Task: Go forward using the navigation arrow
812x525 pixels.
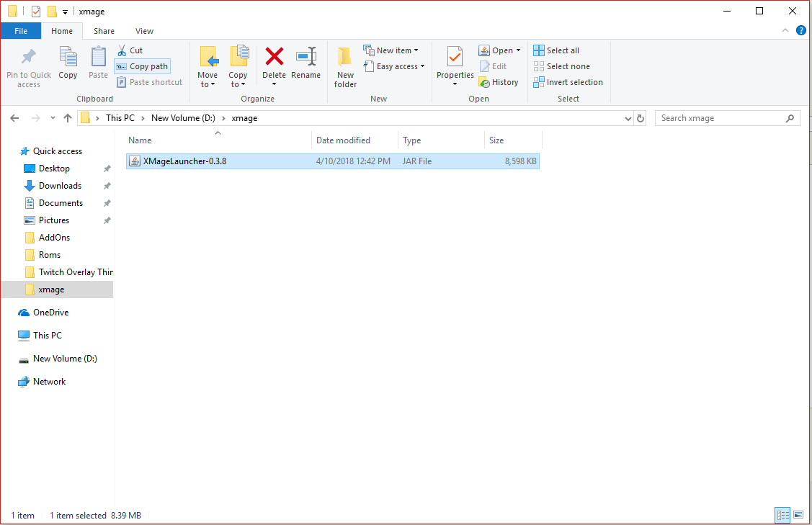Action: [36, 118]
